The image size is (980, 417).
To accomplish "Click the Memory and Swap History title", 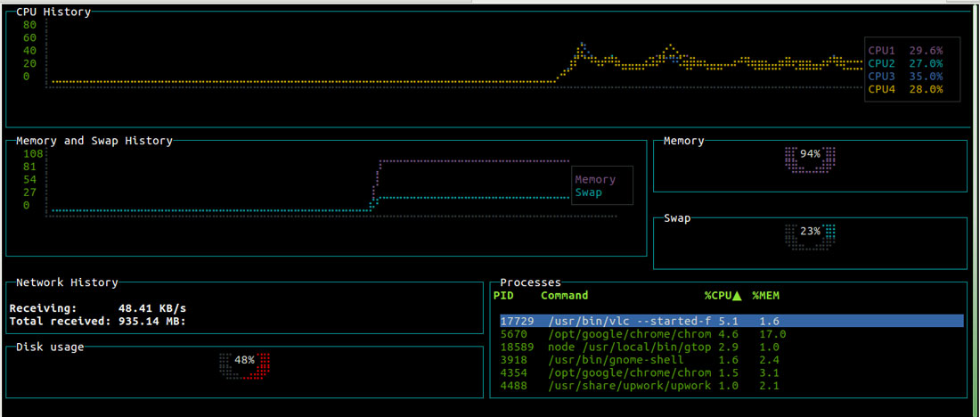I will click(94, 141).
